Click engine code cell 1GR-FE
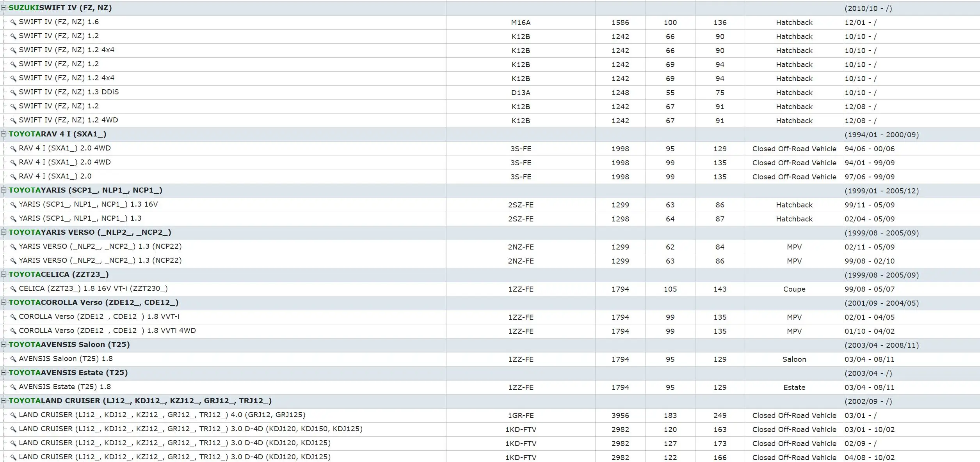Viewport: 980px width, 462px height. 521,416
